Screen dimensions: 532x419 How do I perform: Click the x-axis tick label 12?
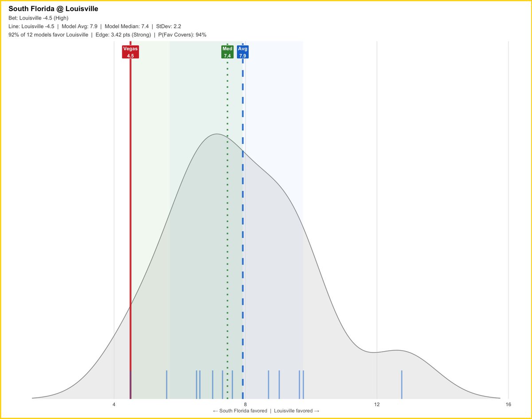pos(377,404)
